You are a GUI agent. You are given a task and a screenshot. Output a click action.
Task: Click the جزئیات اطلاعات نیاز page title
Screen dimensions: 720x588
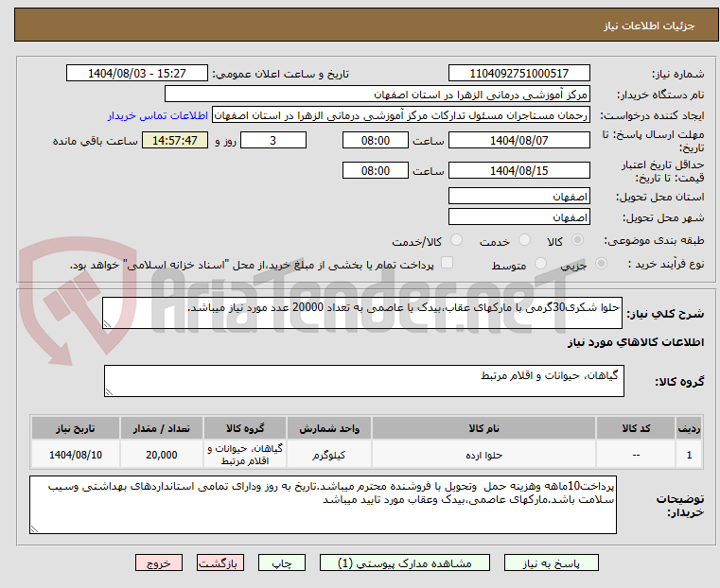point(649,26)
